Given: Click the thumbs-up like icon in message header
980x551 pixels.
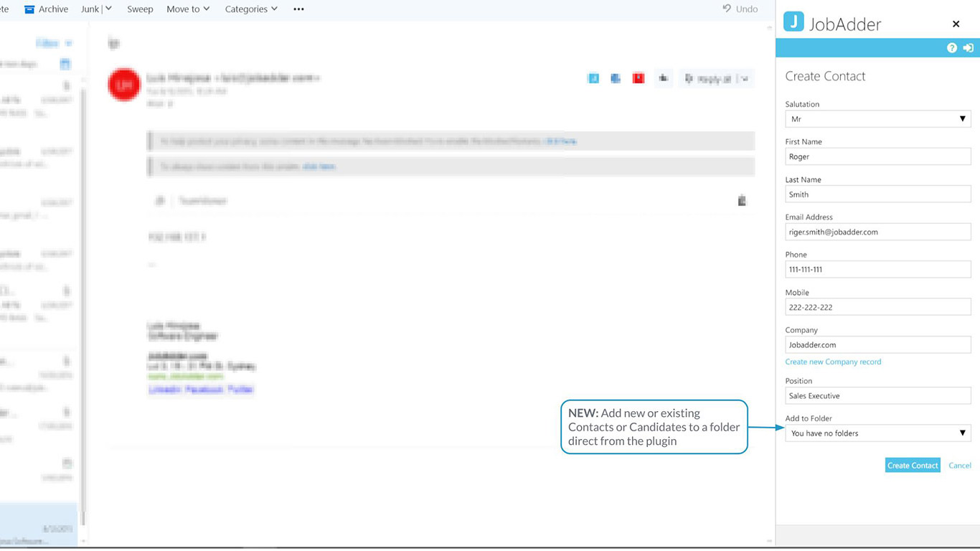Looking at the screenshot, I should 663,78.
